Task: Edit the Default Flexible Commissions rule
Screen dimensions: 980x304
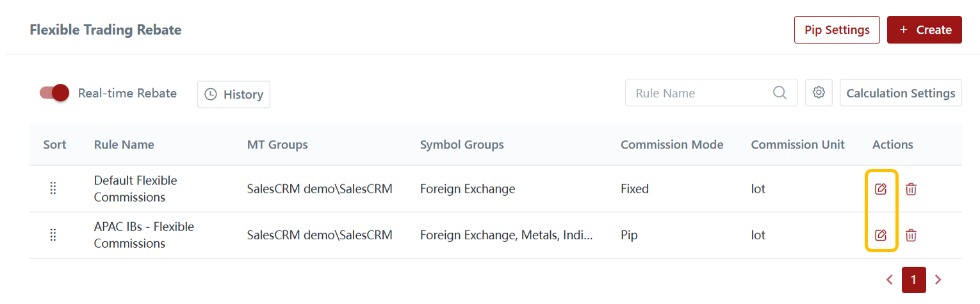Action: pos(881,189)
